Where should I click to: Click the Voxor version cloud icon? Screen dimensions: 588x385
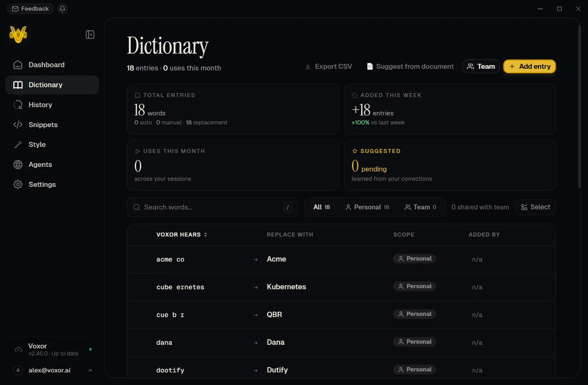(18, 349)
